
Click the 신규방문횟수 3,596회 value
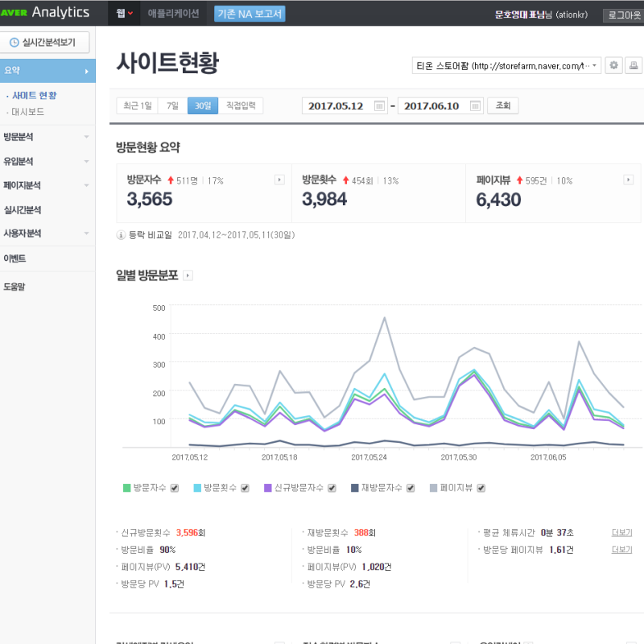click(x=191, y=533)
